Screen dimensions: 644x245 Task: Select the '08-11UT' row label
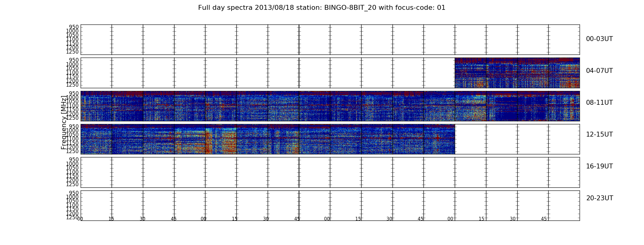[x=599, y=103]
